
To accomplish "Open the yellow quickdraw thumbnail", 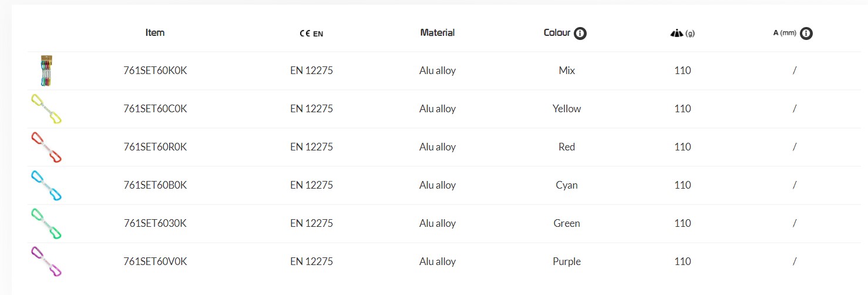I will [46, 109].
